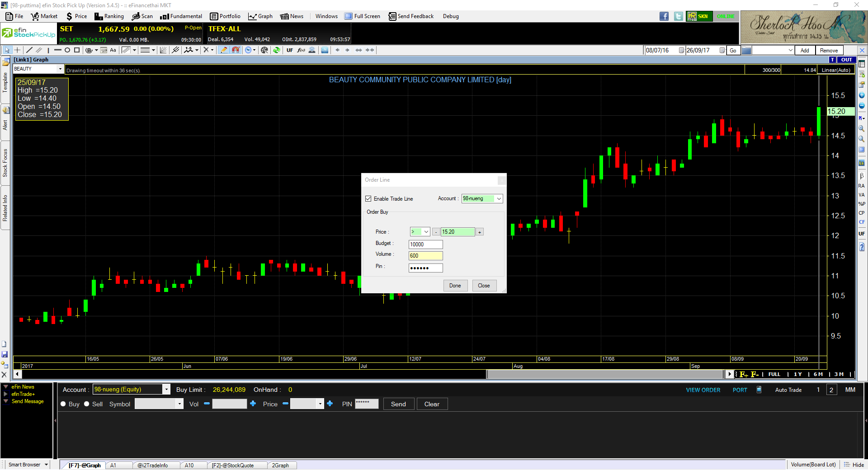The image size is (868, 470).
Task: Open the VIEW ORDER link
Action: [703, 390]
